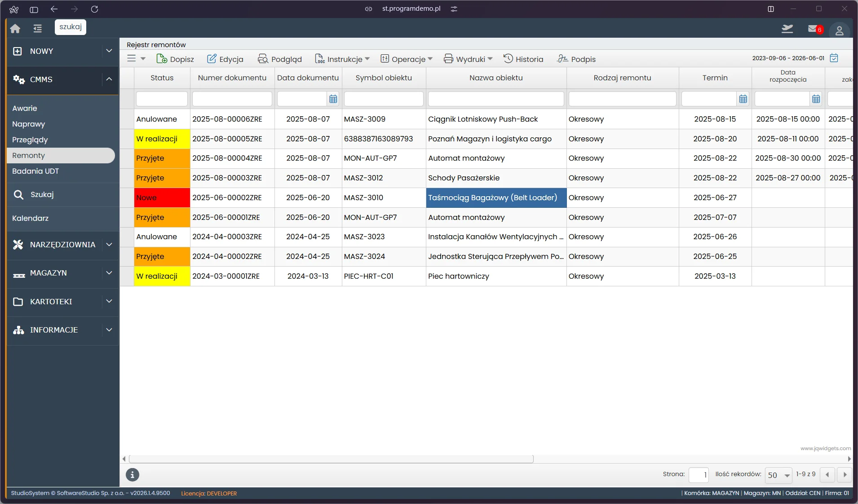The height and width of the screenshot is (504, 858).
Task: Go to previous page arrow
Action: tap(827, 474)
